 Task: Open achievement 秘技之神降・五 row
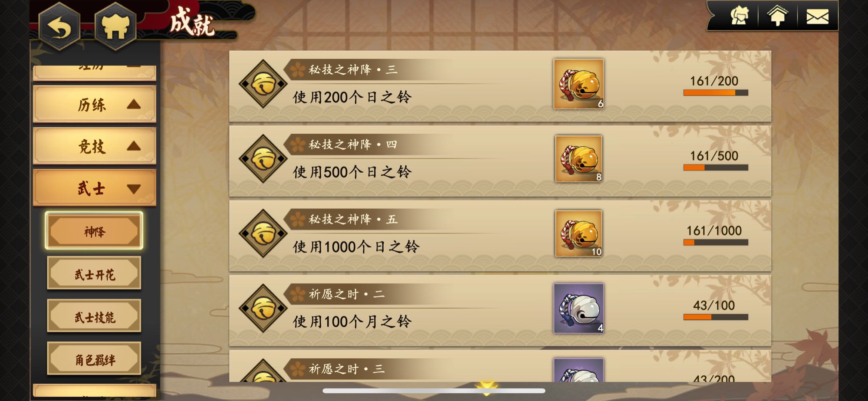500,236
